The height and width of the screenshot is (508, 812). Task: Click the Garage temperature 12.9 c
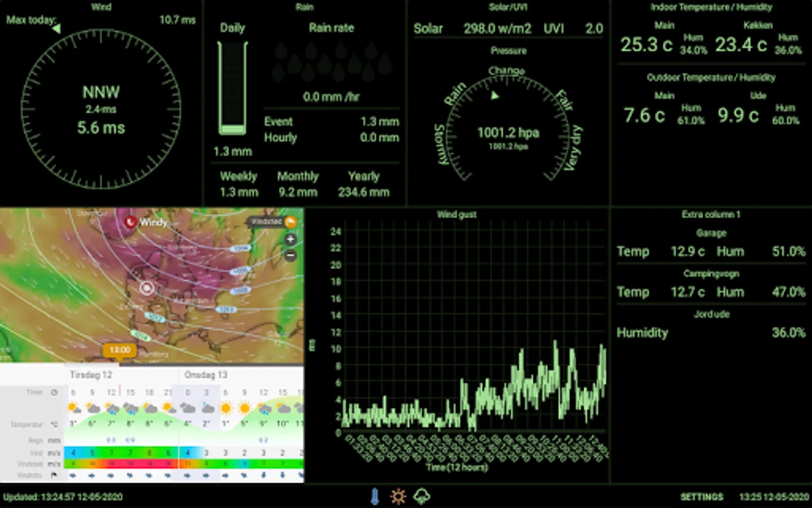[x=687, y=251]
